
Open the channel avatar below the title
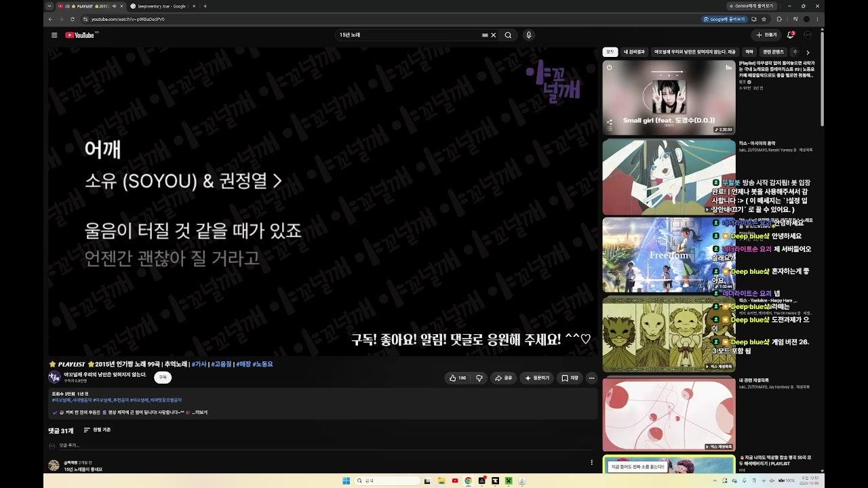coord(54,377)
